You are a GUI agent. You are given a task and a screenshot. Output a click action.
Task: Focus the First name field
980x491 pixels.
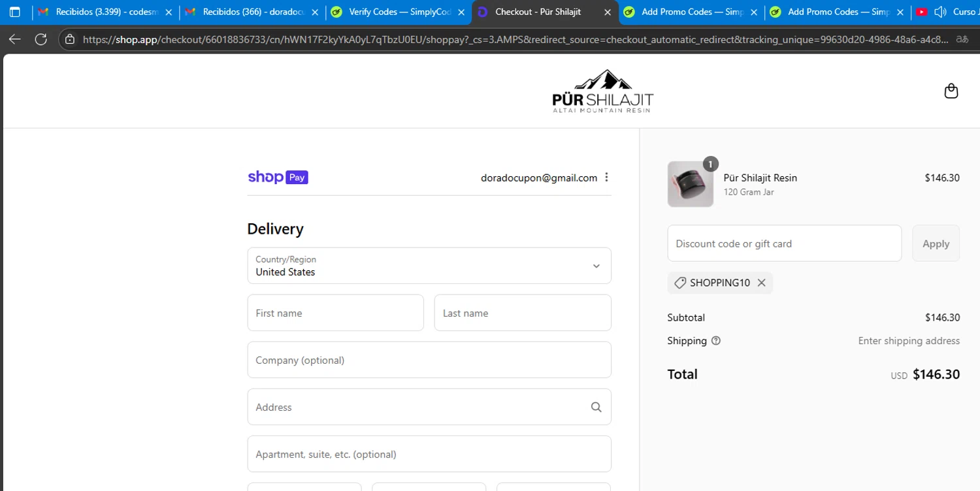pyautogui.click(x=336, y=313)
